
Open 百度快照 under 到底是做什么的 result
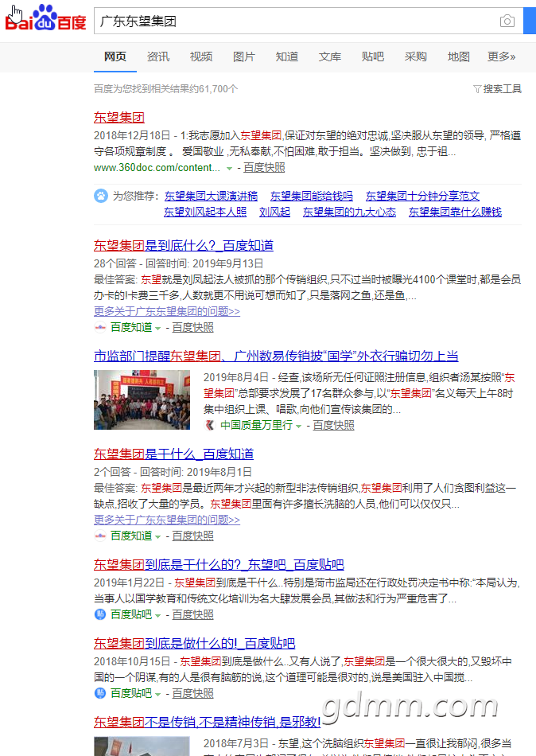pyautogui.click(x=192, y=693)
